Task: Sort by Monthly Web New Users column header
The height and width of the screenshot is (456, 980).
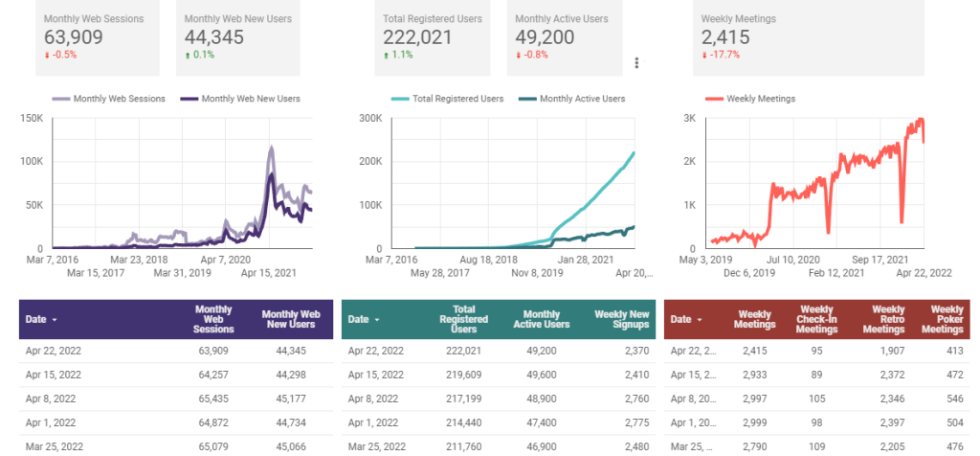Action: click(291, 319)
